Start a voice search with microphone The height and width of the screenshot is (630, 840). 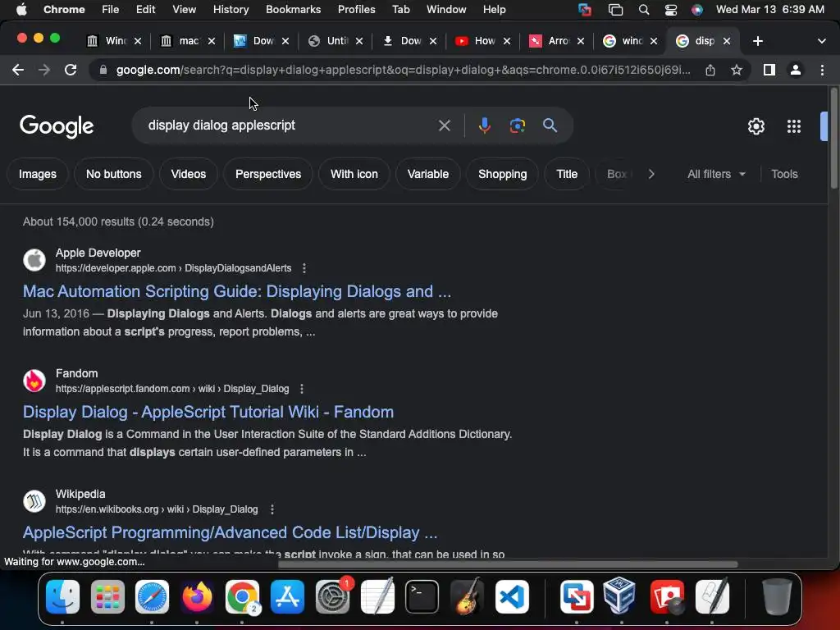484,126
